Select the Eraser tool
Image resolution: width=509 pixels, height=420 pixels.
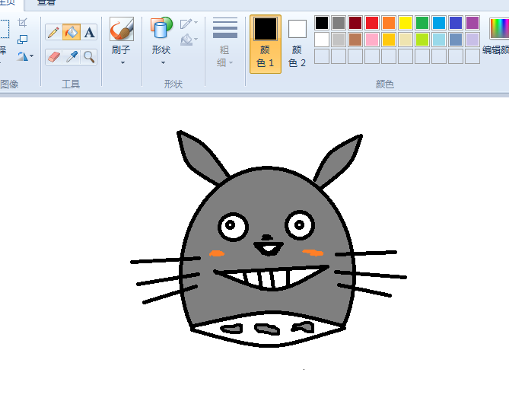point(53,57)
